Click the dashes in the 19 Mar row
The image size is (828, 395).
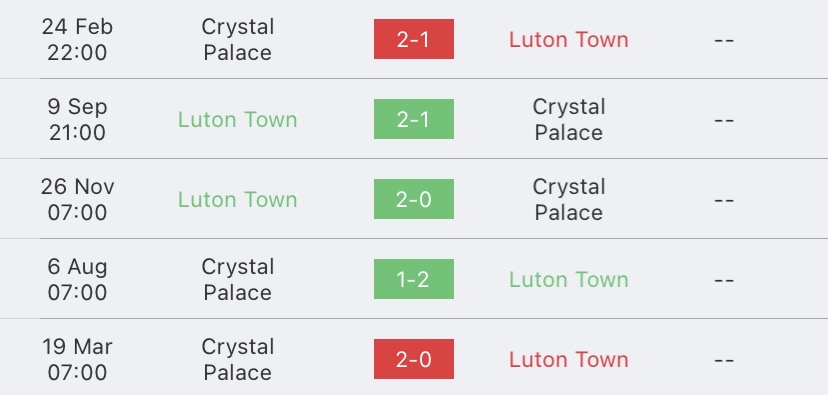724,360
